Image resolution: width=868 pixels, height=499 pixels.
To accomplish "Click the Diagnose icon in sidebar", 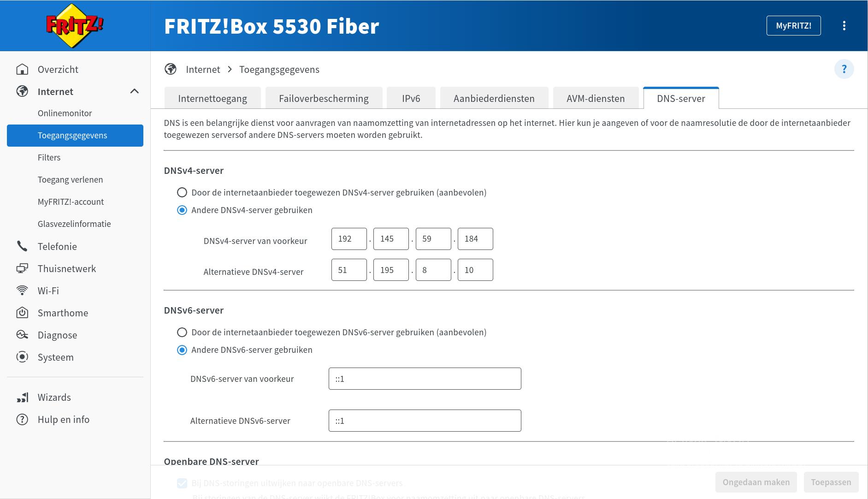I will [22, 335].
